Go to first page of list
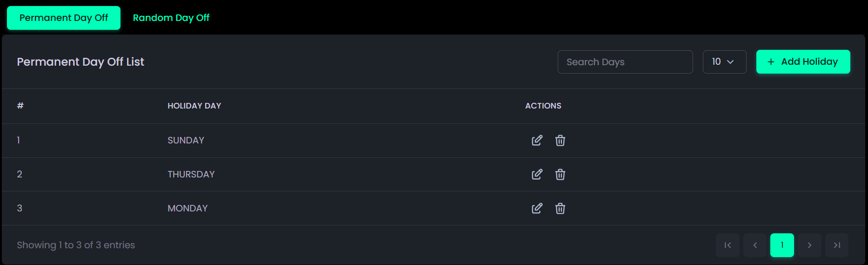 728,245
